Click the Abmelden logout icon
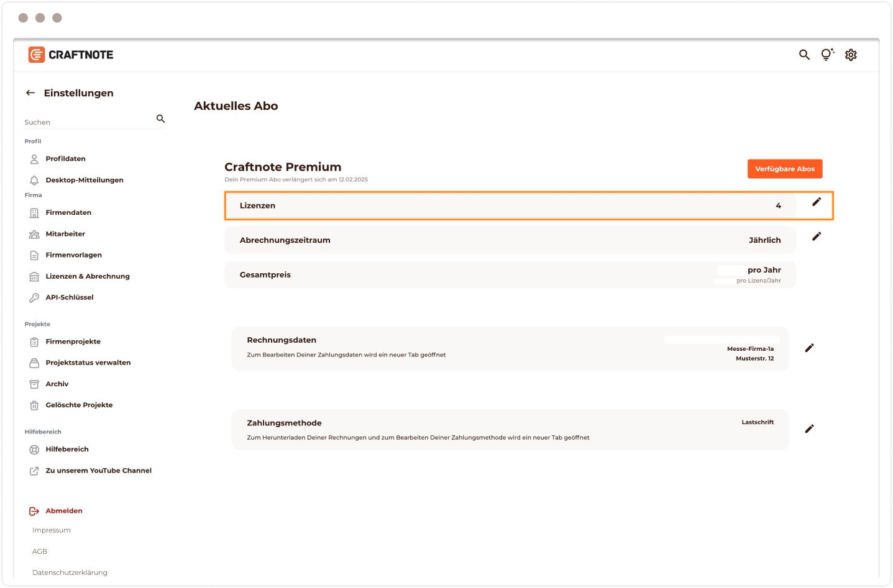This screenshot has height=588, width=893. [34, 511]
